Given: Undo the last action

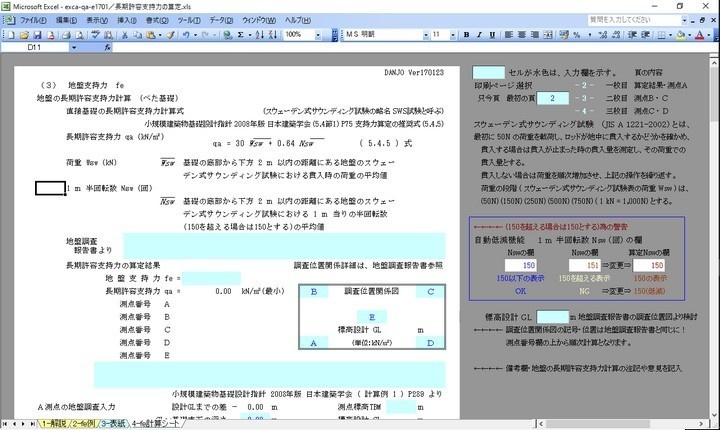Looking at the screenshot, I should tap(186, 35).
